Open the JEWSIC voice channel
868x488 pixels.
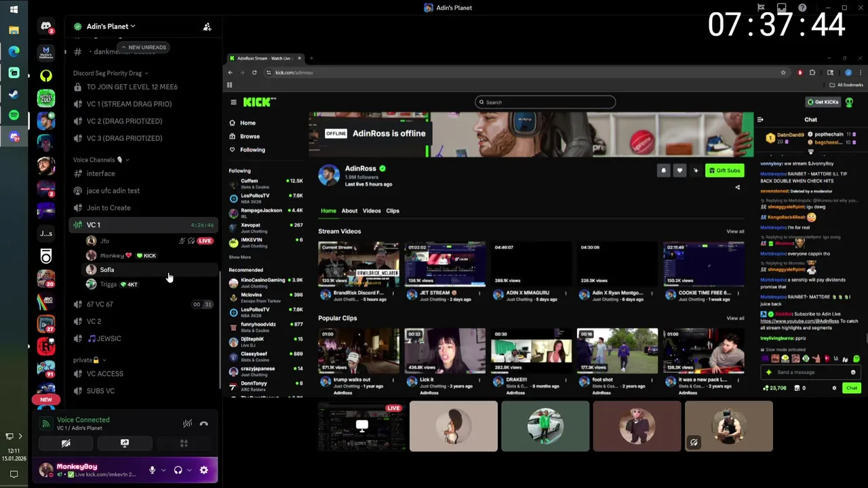tap(104, 338)
